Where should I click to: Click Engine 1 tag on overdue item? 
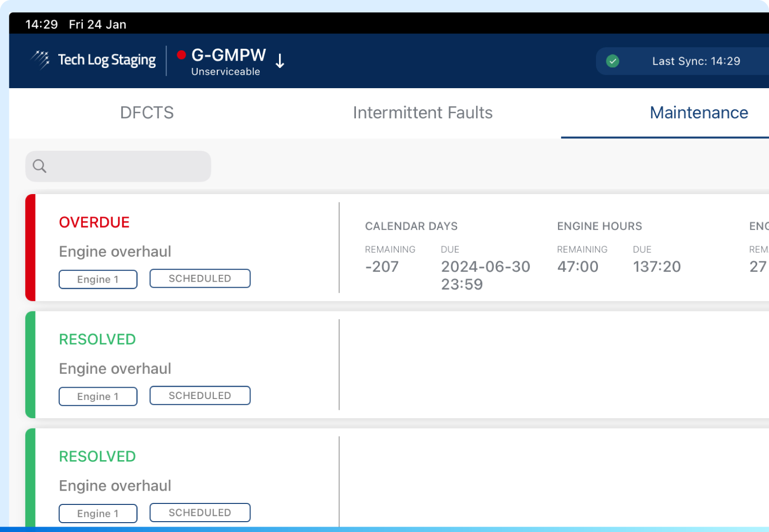pos(98,279)
